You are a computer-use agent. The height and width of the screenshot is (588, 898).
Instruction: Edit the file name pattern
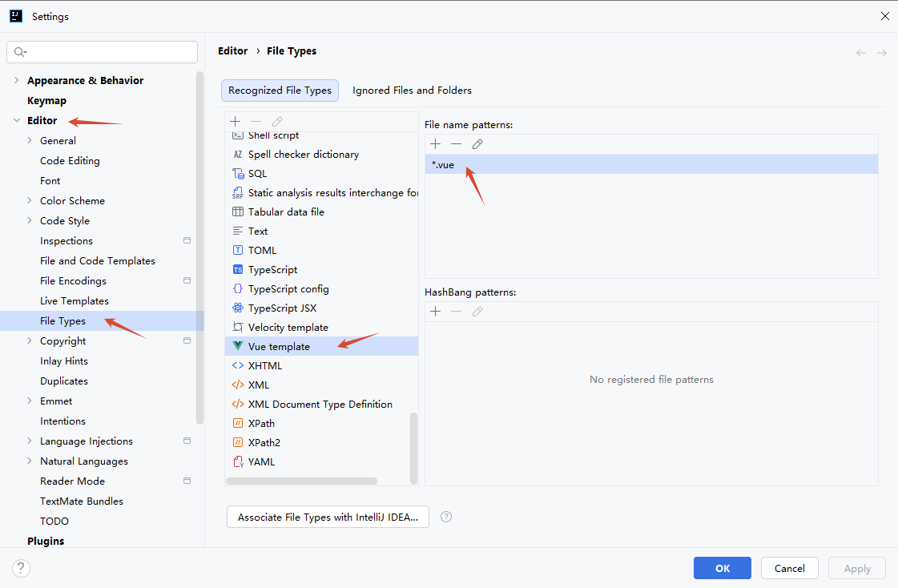[x=477, y=143]
